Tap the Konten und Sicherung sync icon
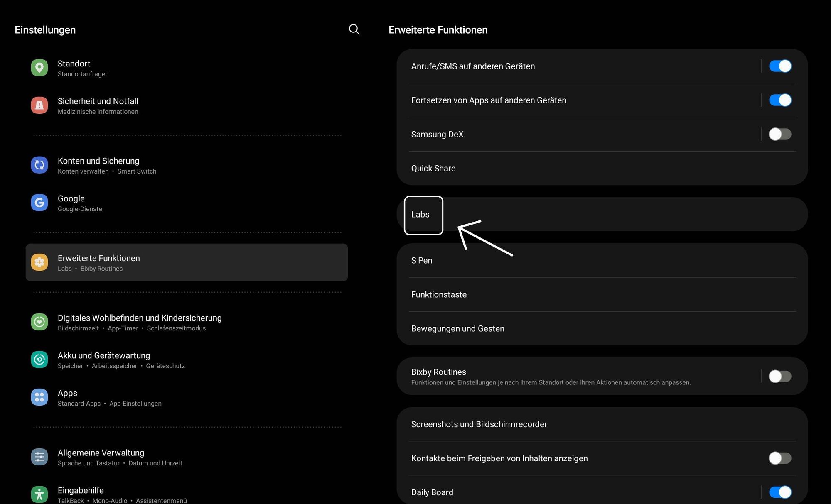Screen dimensions: 831x504 pyautogui.click(x=39, y=165)
